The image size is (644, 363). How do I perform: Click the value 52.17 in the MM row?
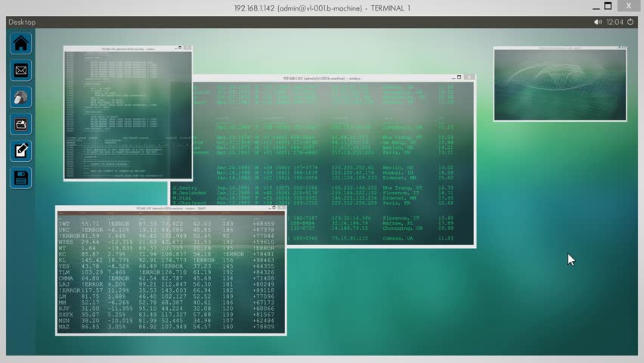click(x=91, y=302)
